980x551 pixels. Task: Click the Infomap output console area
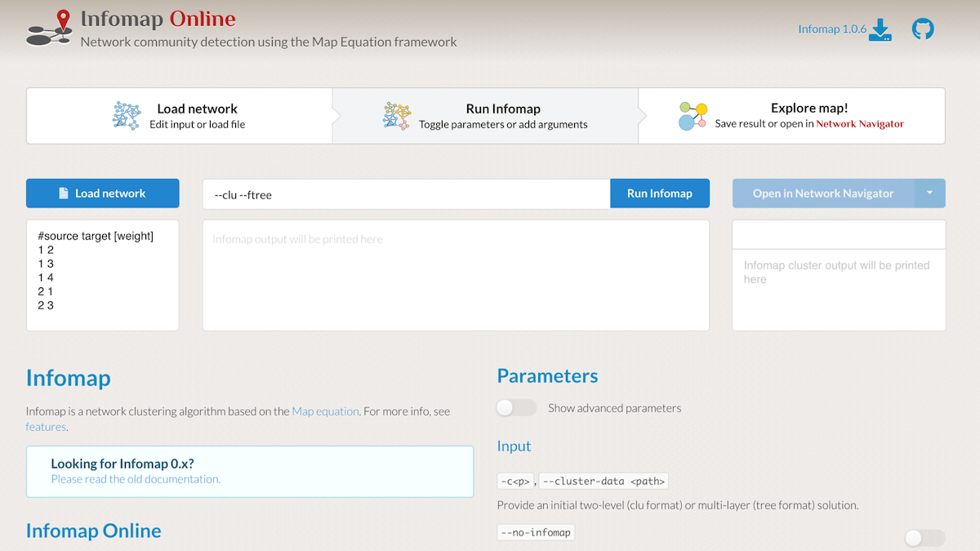coord(456,275)
